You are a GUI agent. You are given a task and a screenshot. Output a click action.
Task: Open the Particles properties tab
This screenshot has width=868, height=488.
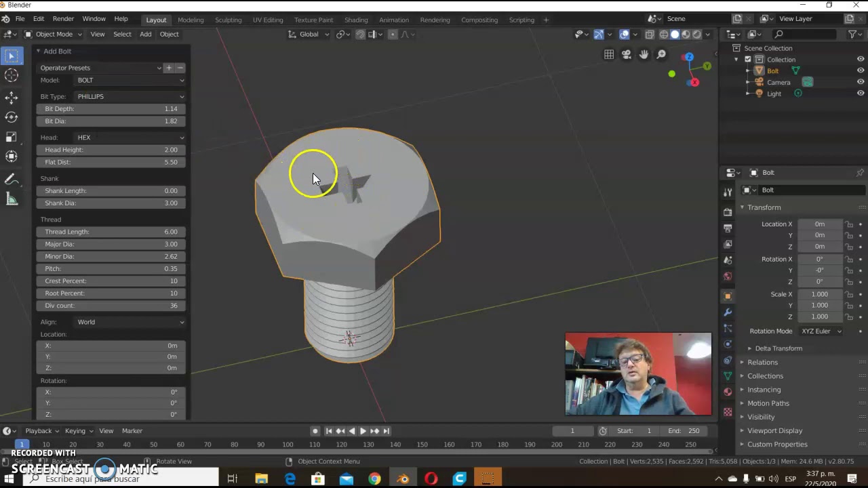[728, 328]
